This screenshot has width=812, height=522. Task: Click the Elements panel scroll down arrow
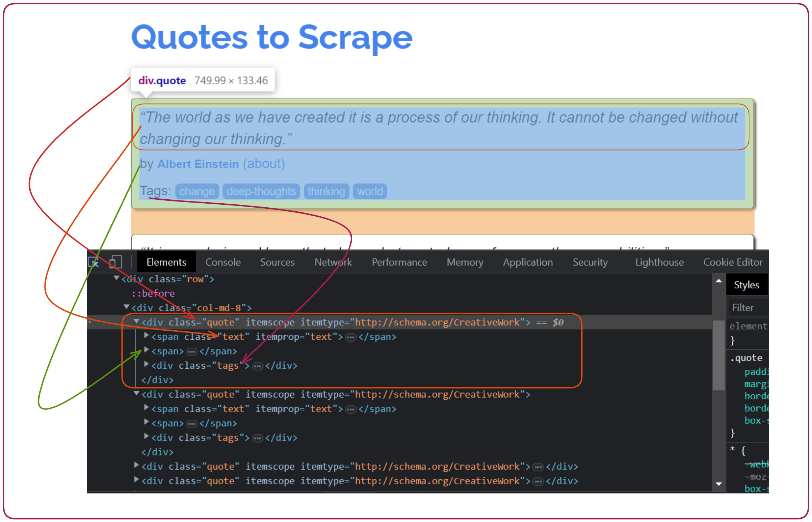click(719, 484)
